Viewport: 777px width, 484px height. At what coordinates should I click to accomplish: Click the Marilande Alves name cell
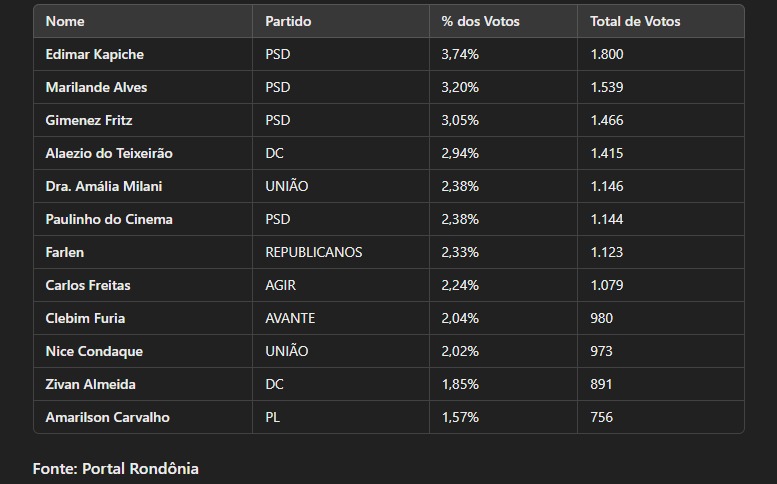[96, 87]
